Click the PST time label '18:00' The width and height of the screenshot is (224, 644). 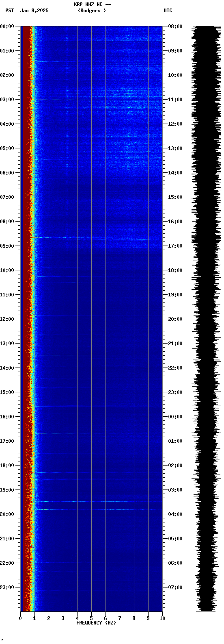pyautogui.click(x=7, y=466)
